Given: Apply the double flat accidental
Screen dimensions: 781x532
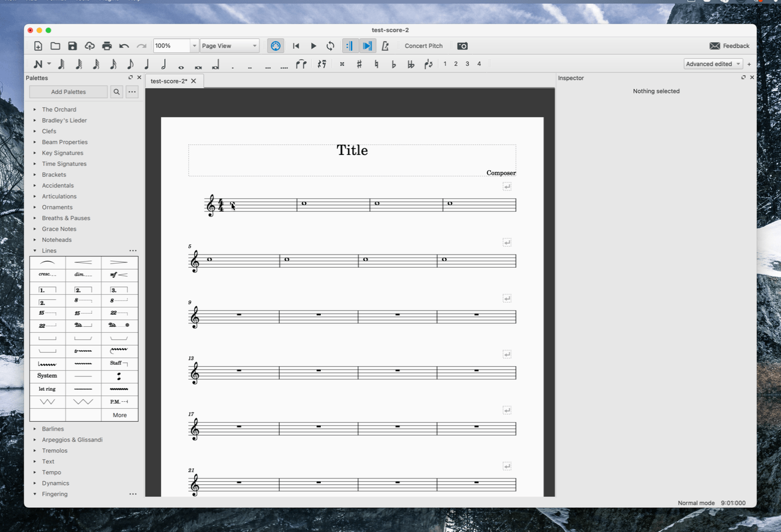Looking at the screenshot, I should click(411, 64).
